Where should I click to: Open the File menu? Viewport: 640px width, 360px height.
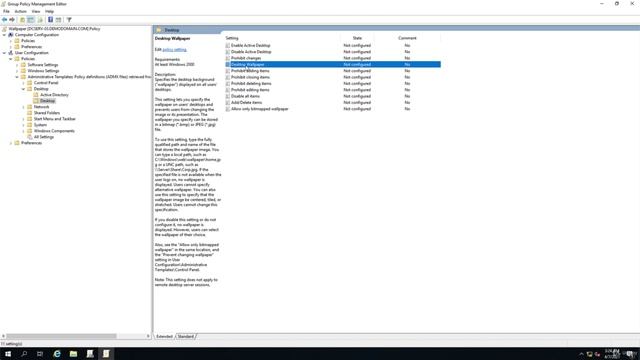pos(6,11)
